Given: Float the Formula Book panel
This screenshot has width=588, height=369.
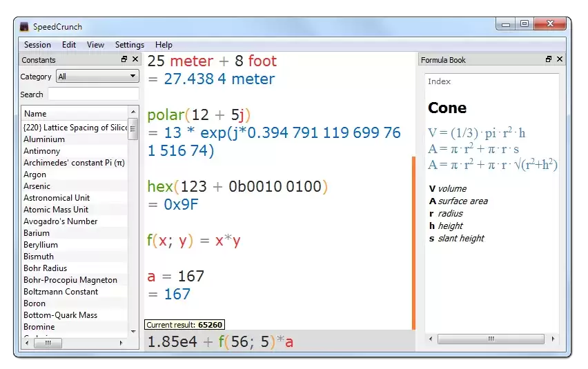Looking at the screenshot, I should [x=549, y=59].
